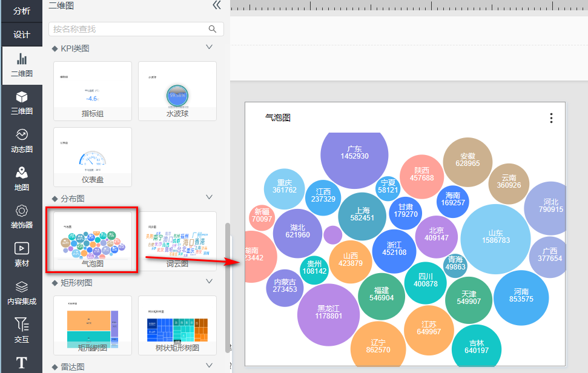Collapse the 矩形树图 section chevron
Image resolution: width=588 pixels, height=373 pixels.
point(209,282)
